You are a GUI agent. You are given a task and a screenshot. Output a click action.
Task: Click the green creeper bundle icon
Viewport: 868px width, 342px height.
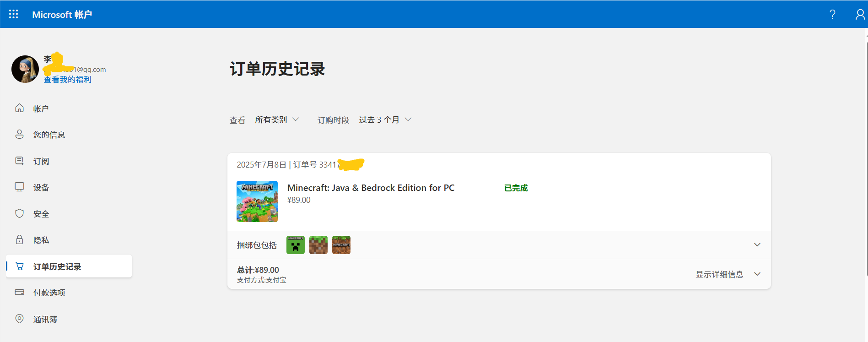296,245
